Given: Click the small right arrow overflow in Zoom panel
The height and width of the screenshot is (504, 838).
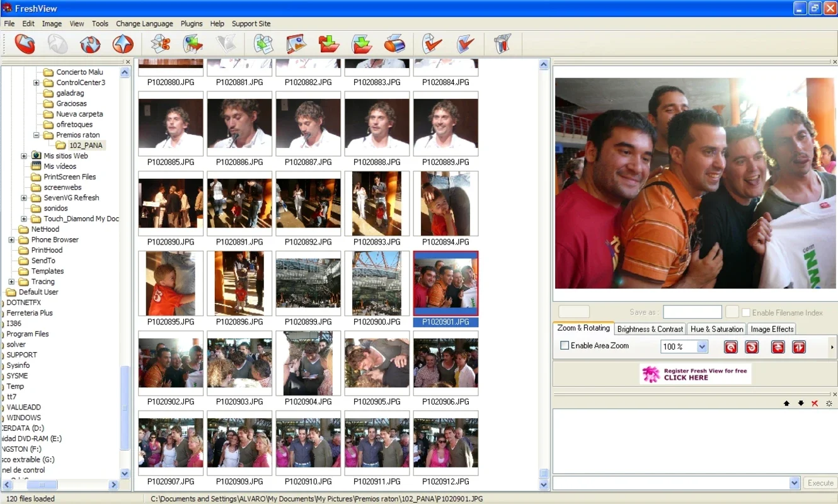Looking at the screenshot, I should [x=832, y=347].
